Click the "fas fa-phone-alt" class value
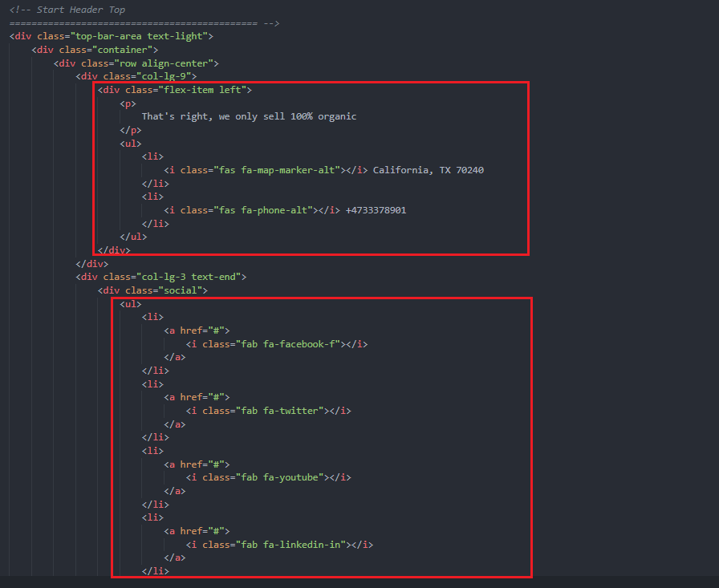Screen dimensions: 719x588 263,210
